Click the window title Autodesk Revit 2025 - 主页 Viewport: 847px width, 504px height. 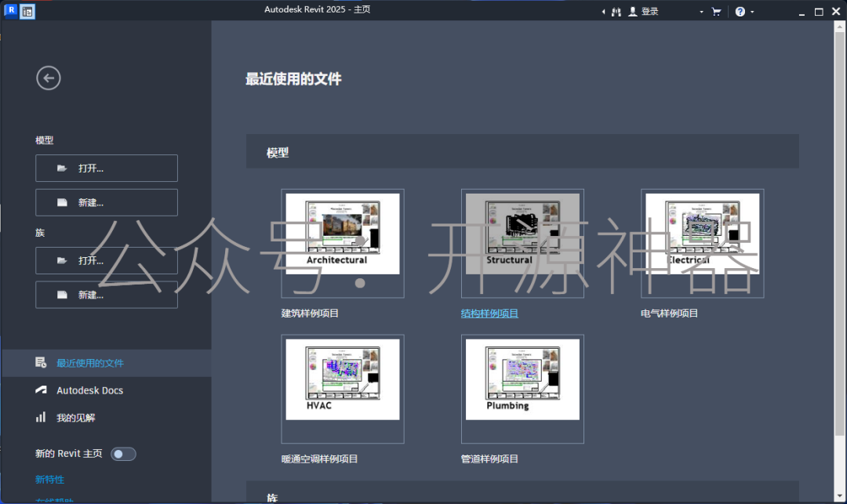[x=317, y=9]
